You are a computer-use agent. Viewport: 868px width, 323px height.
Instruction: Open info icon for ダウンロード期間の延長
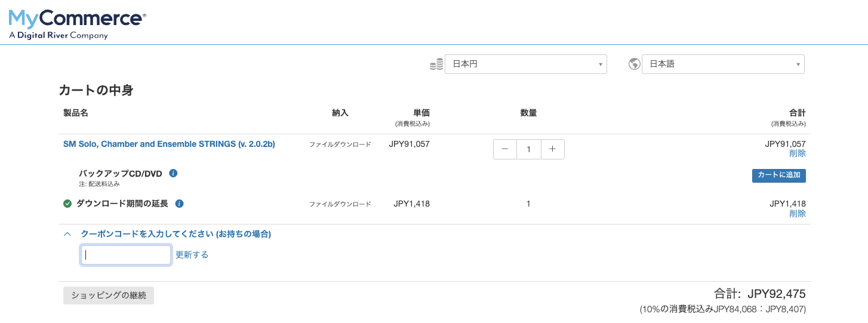(x=179, y=204)
